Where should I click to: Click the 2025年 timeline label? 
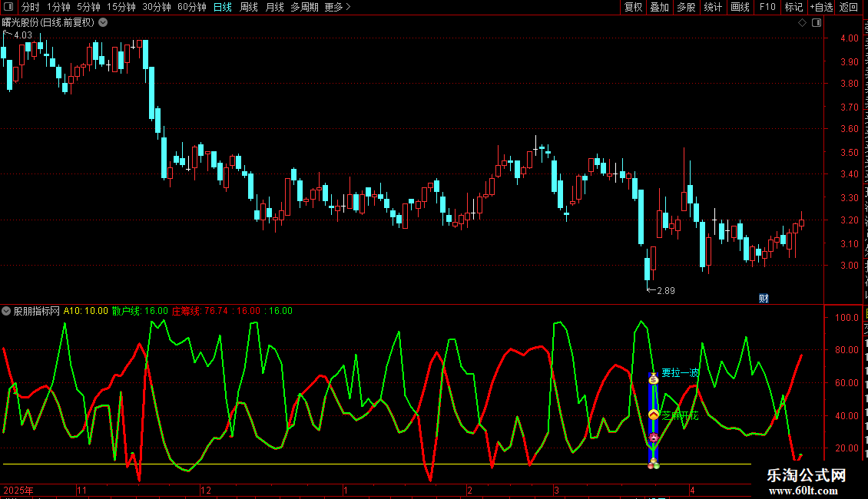[18, 490]
